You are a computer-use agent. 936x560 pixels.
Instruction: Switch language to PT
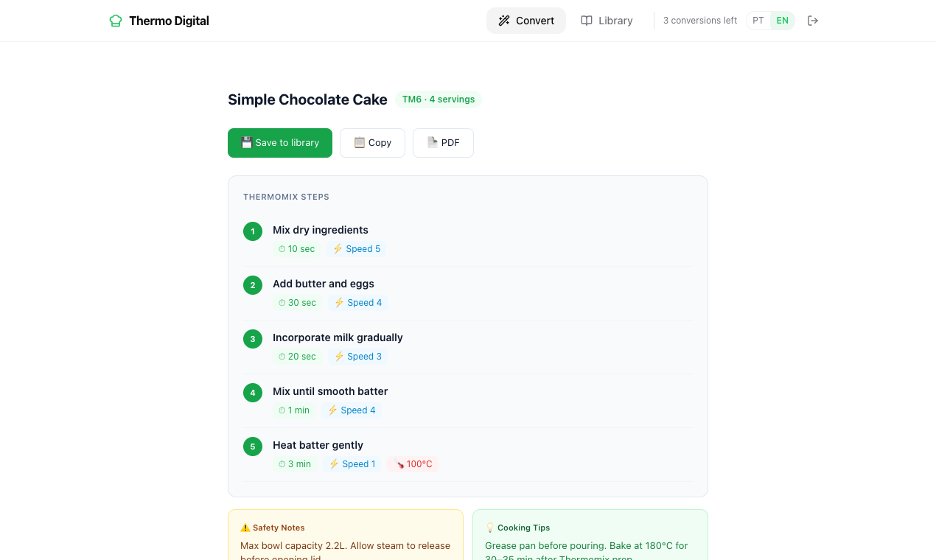[x=758, y=21]
